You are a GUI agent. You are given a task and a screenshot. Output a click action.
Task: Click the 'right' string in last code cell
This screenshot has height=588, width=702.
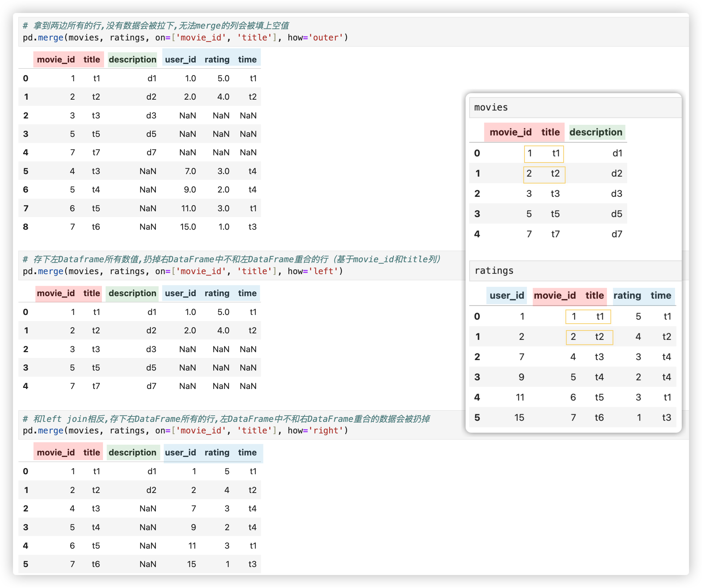(325, 431)
